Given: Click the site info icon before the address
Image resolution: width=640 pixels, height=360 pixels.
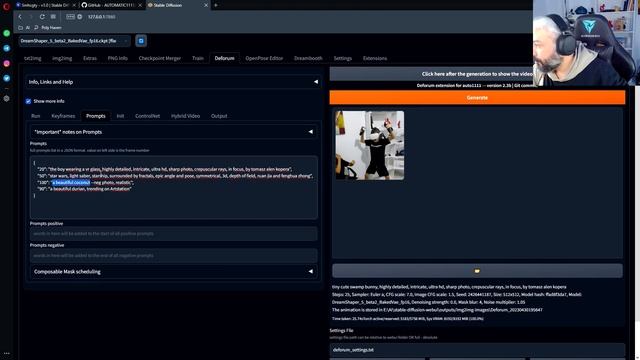Looking at the screenshot, I should coord(80,17).
